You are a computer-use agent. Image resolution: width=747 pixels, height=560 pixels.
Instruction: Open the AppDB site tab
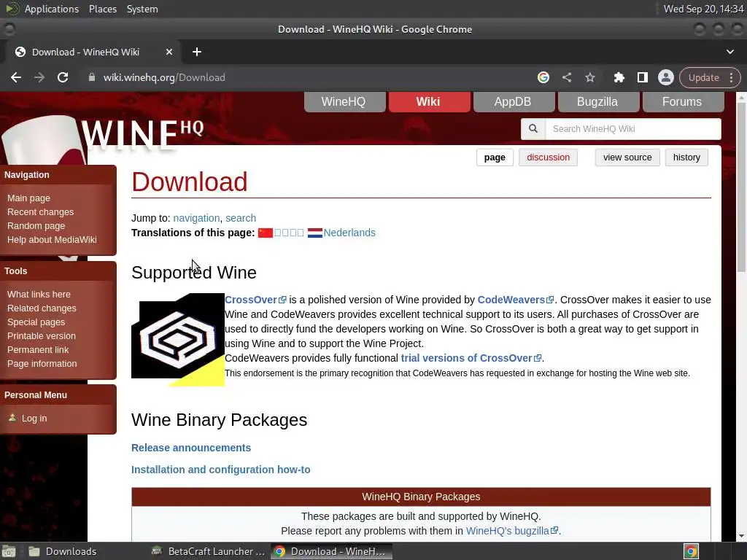[514, 102]
